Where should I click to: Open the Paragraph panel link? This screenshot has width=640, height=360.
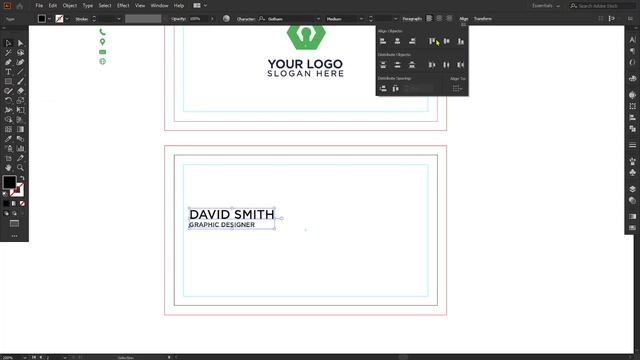412,19
